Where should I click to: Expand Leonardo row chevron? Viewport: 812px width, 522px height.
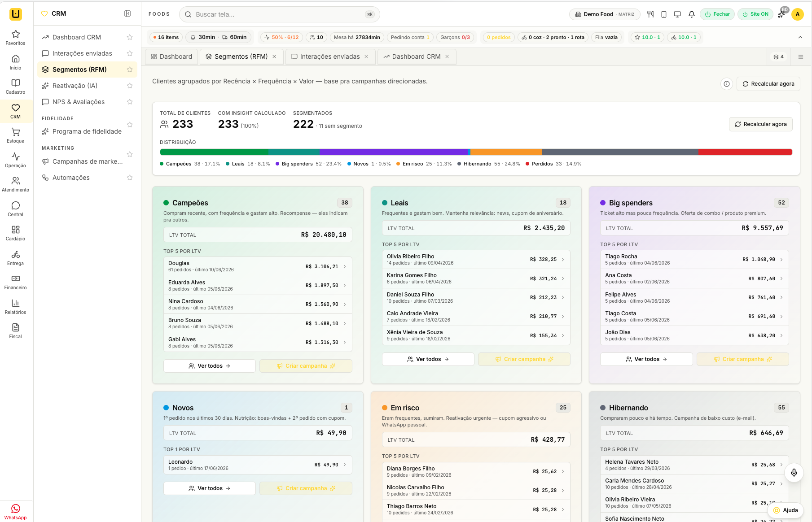tap(345, 465)
